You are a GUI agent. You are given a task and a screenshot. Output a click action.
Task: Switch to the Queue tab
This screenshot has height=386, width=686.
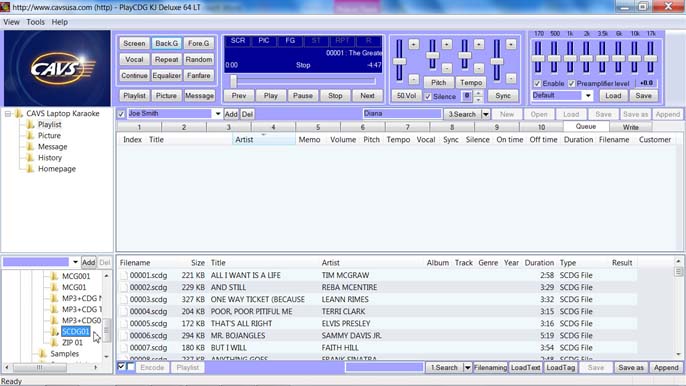click(x=586, y=126)
